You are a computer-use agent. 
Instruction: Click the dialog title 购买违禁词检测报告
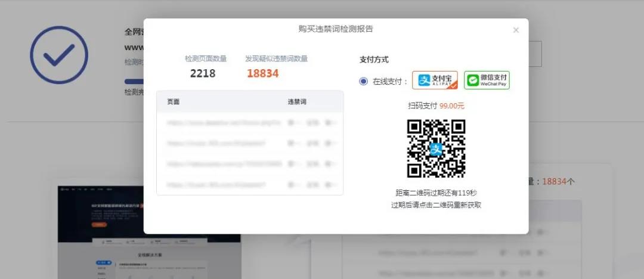coord(336,29)
